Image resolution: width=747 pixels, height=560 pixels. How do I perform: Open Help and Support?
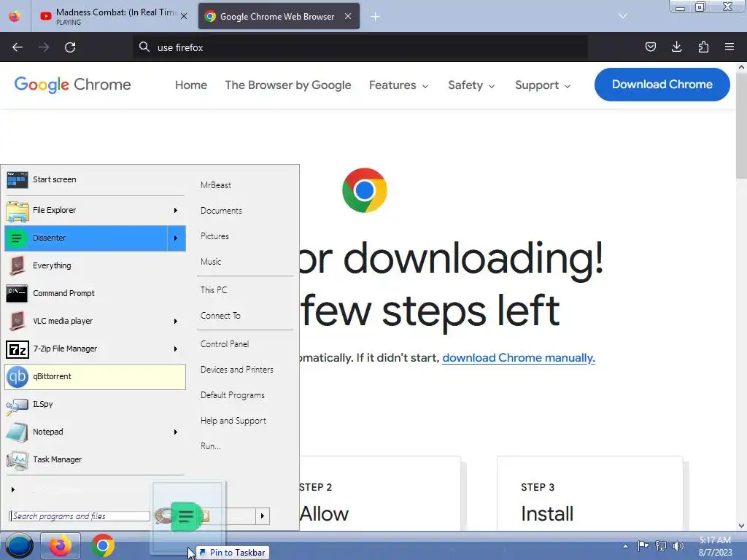[233, 421]
